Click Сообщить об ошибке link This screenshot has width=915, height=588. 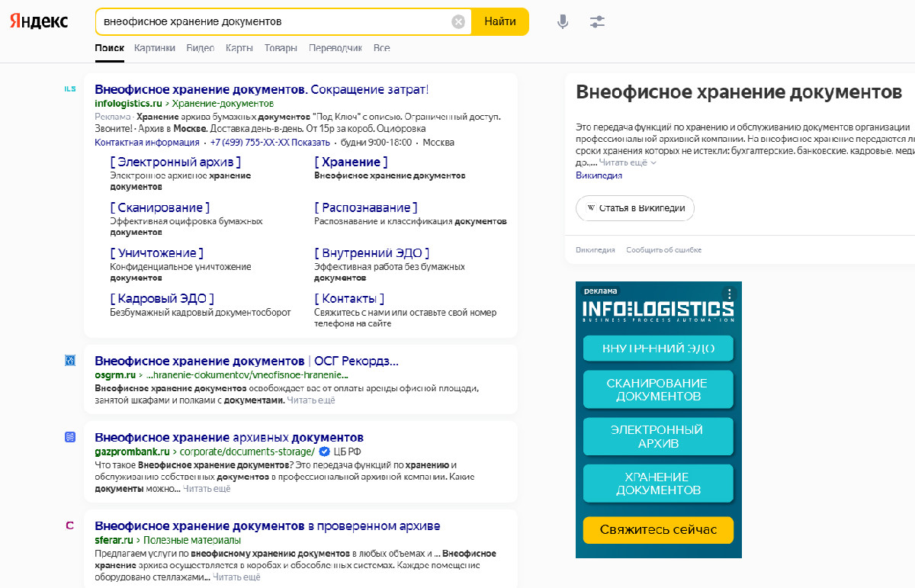point(664,250)
